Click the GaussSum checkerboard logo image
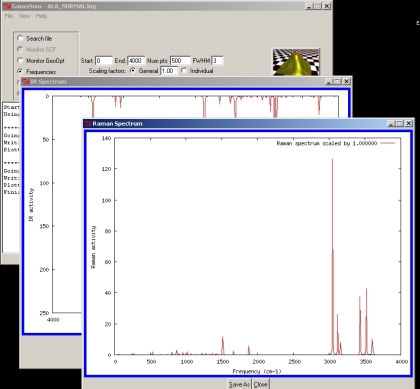The width and height of the screenshot is (420, 389). pos(296,62)
